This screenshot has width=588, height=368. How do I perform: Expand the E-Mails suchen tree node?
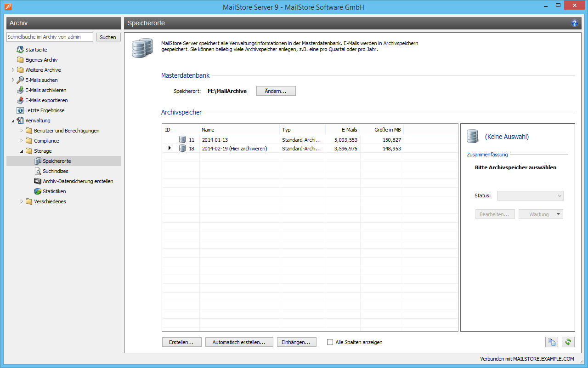13,80
